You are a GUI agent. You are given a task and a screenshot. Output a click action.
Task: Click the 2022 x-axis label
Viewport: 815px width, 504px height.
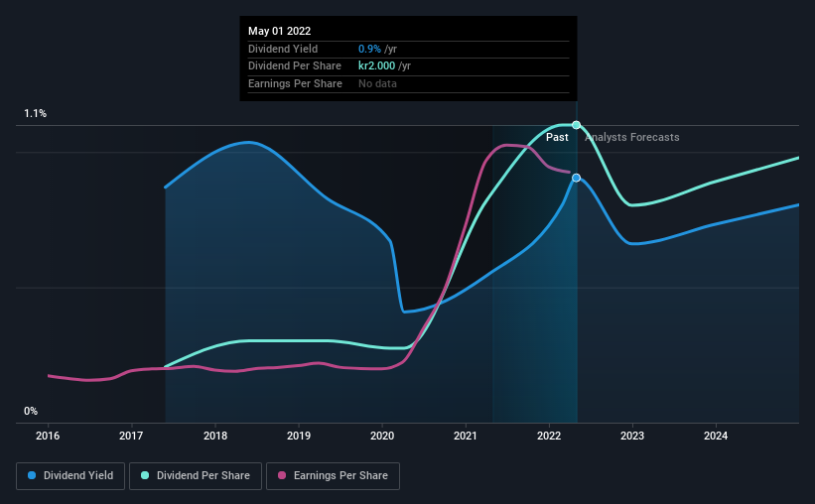(549, 436)
